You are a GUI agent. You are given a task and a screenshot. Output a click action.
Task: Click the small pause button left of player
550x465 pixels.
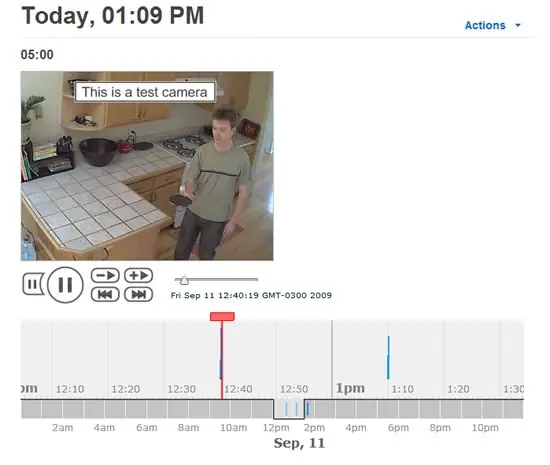(x=33, y=284)
